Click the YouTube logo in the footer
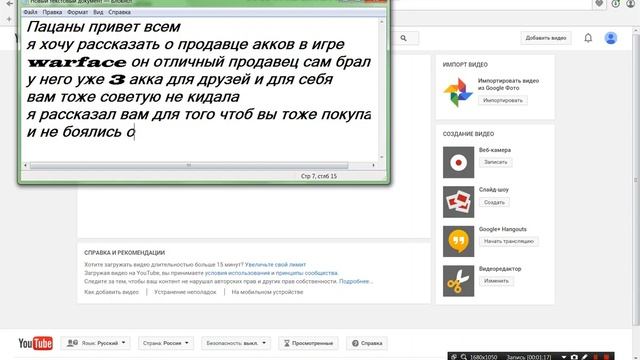This screenshot has width=640, height=360. tap(36, 343)
